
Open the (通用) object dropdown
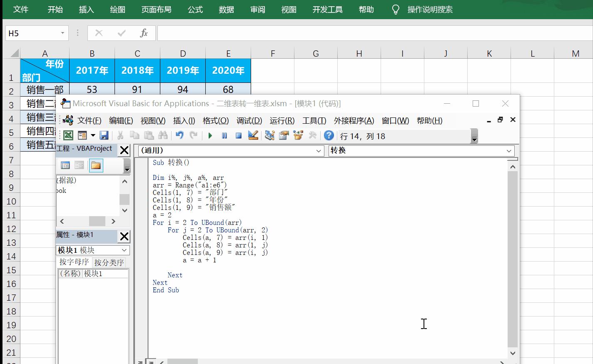pyautogui.click(x=319, y=151)
